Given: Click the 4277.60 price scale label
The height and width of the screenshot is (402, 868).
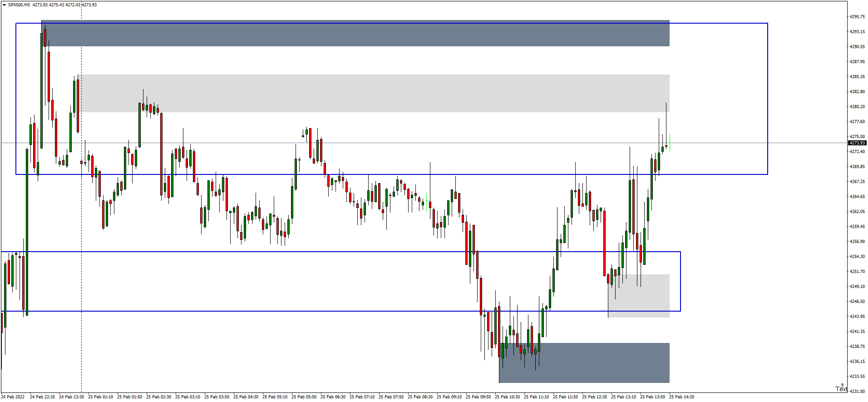Looking at the screenshot, I should click(857, 122).
